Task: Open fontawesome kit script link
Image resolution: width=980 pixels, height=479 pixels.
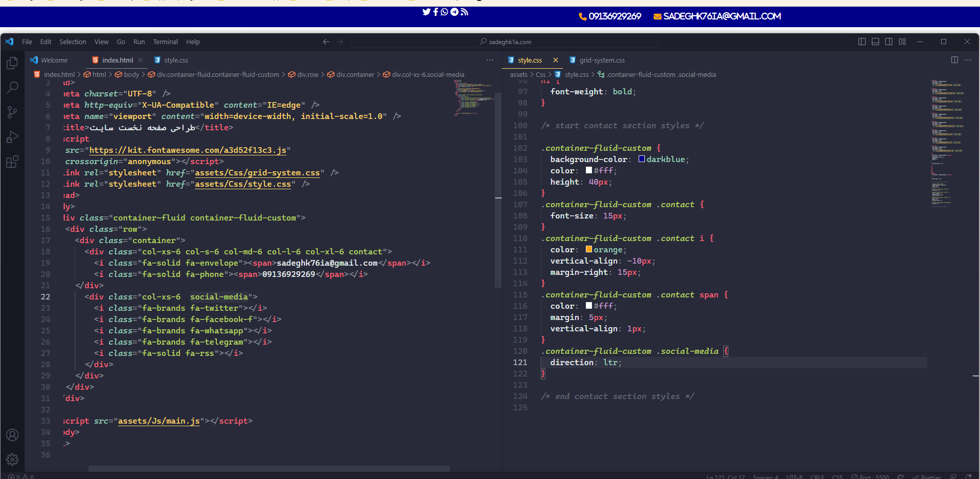Action: (188, 150)
